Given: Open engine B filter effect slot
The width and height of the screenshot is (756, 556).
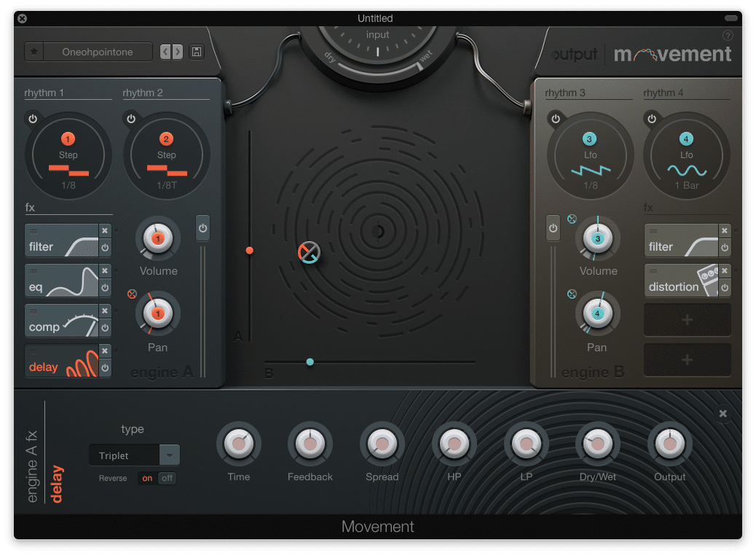Looking at the screenshot, I should (x=682, y=240).
